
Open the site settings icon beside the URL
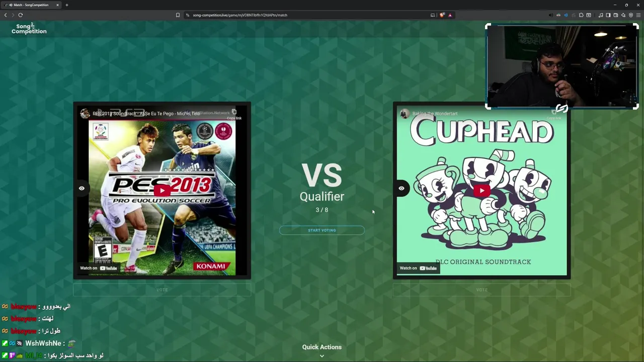pos(188,15)
